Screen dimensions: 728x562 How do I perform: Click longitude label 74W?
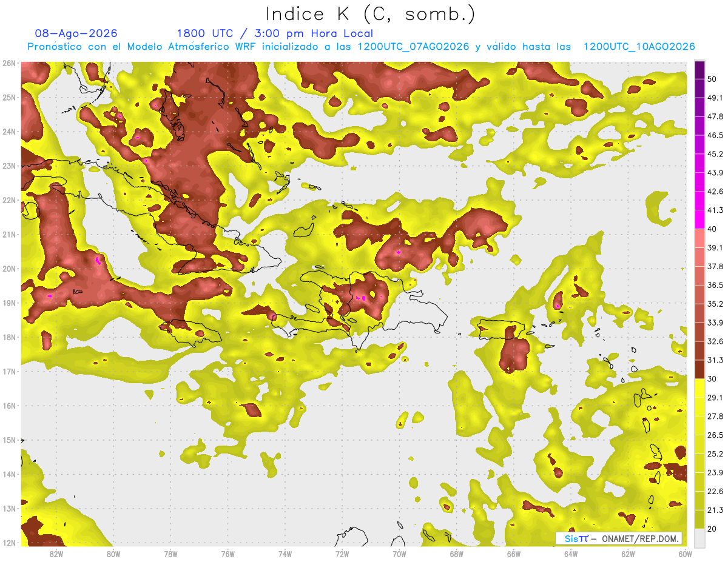point(285,554)
